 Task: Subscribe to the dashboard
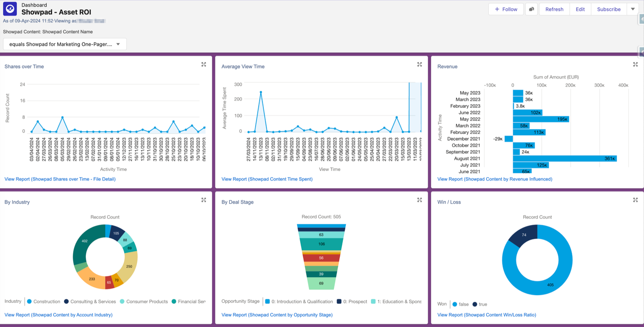[x=609, y=9]
